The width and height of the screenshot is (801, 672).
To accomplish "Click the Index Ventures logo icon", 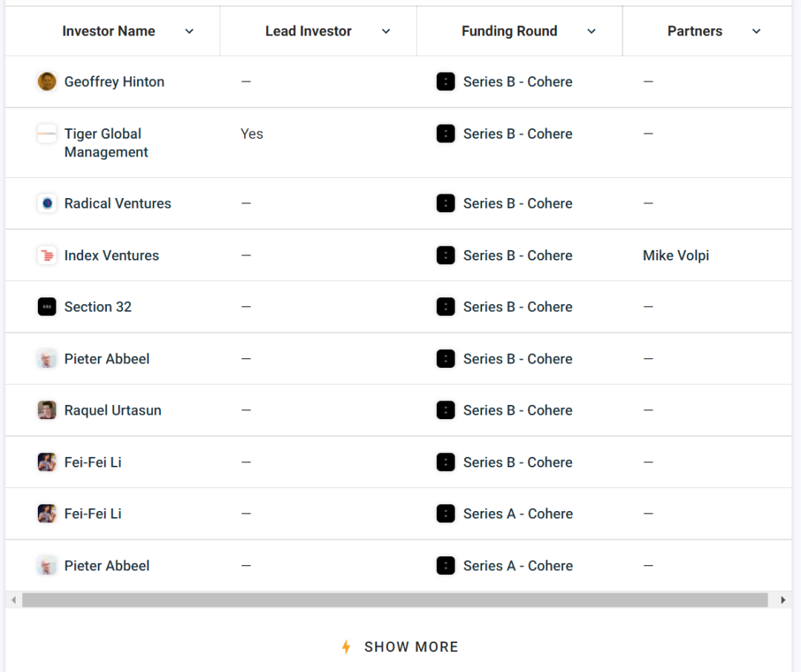I will click(x=47, y=255).
